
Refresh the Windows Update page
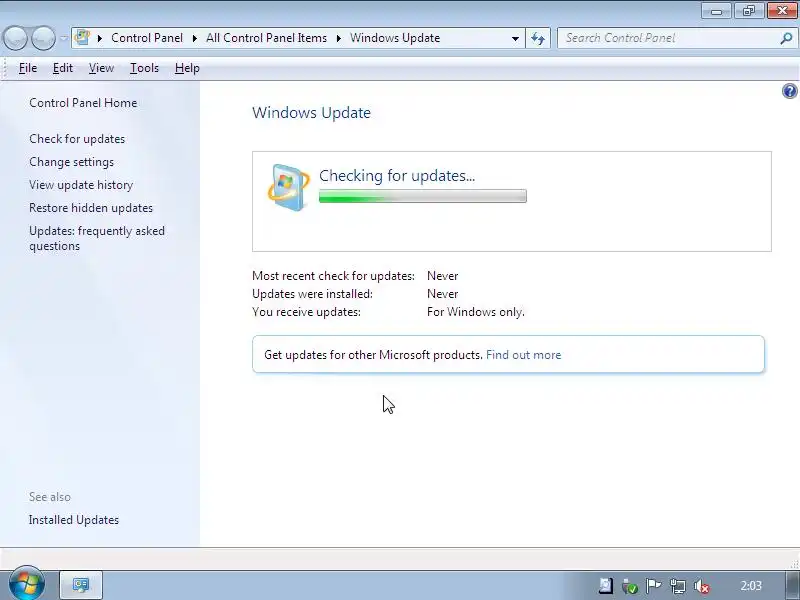pyautogui.click(x=538, y=38)
